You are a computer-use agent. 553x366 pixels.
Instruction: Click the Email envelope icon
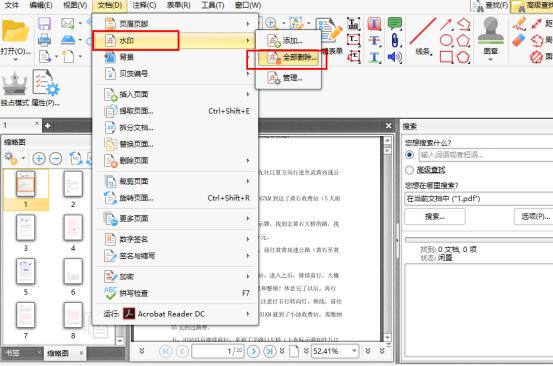(x=68, y=23)
